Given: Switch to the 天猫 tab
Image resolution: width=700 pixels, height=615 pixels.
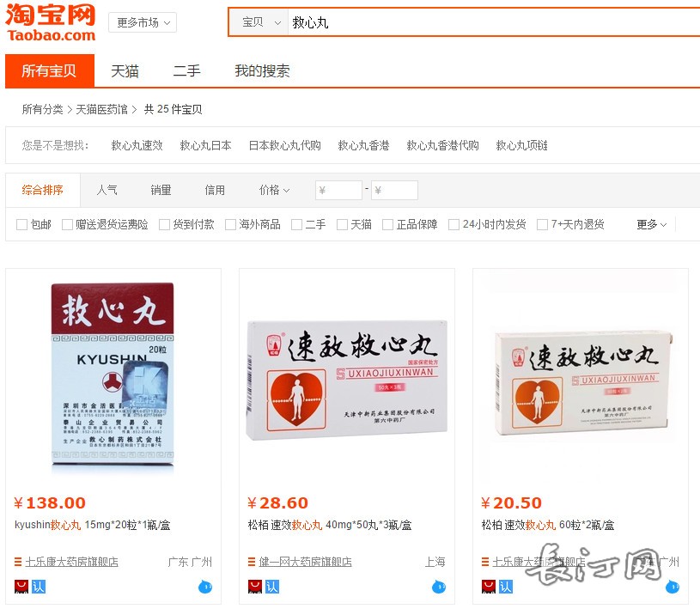Looking at the screenshot, I should coord(125,71).
